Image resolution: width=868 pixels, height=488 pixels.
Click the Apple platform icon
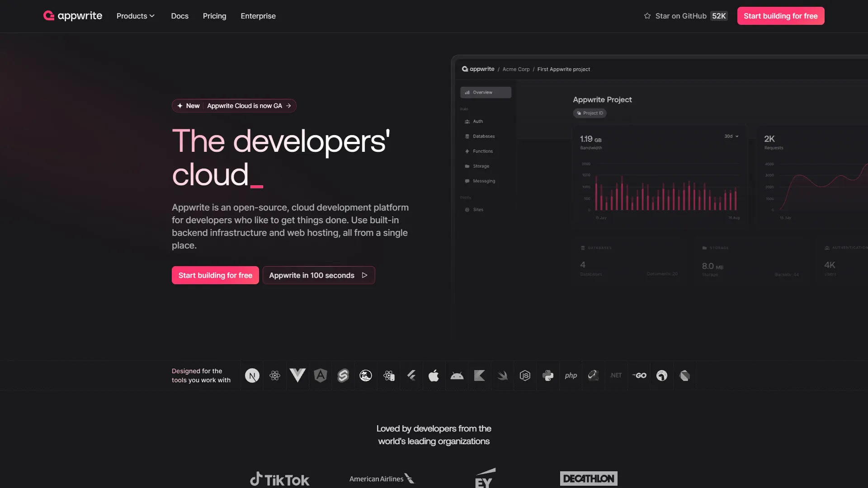pos(434,375)
